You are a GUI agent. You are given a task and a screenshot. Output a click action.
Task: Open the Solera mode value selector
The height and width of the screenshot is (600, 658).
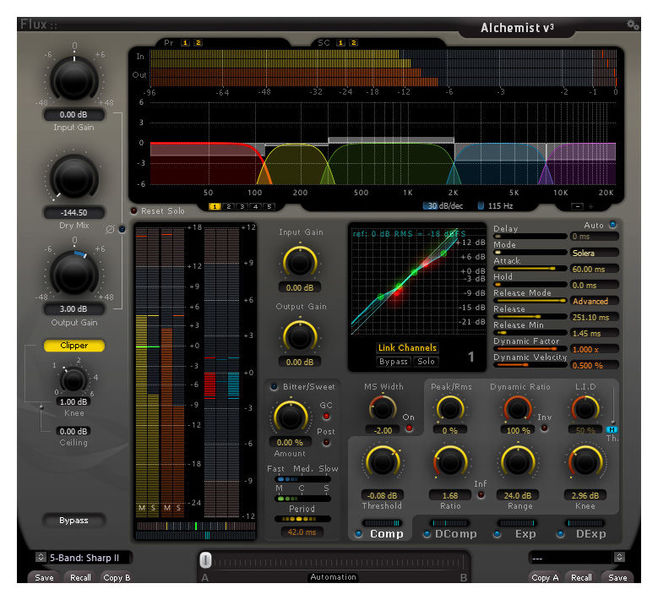tap(594, 253)
